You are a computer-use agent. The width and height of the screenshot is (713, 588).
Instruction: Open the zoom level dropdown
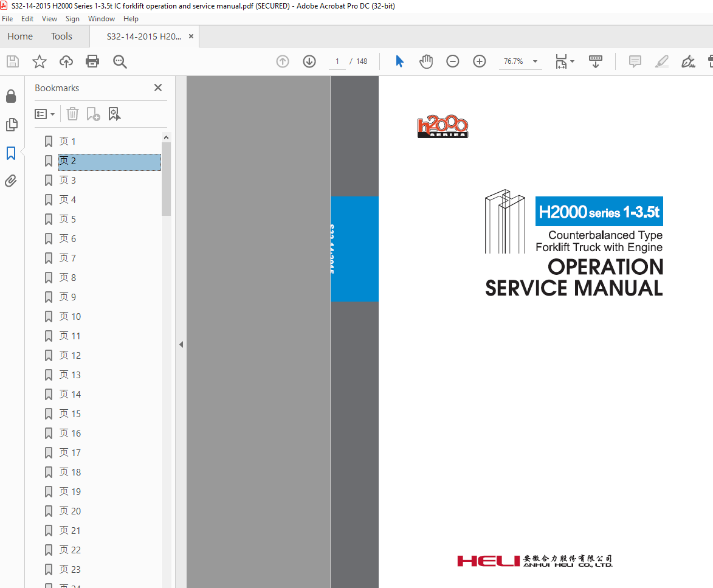point(535,61)
